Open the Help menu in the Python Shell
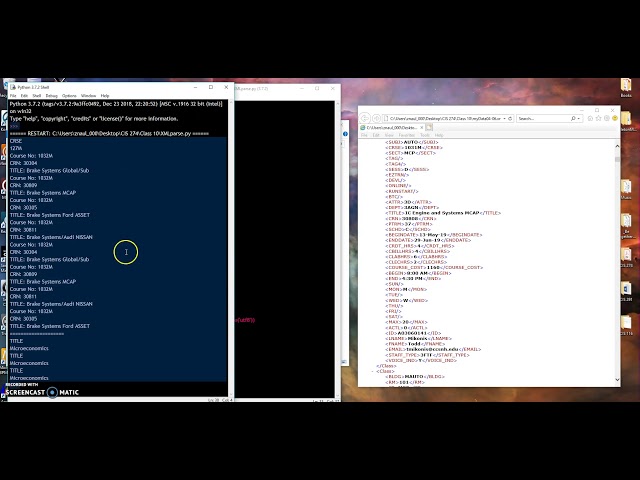This screenshot has width=640, height=480. click(105, 96)
